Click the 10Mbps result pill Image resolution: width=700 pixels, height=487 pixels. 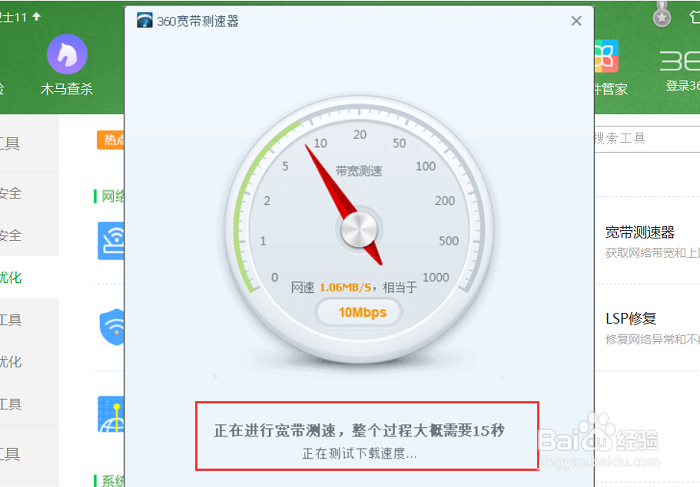point(359,312)
